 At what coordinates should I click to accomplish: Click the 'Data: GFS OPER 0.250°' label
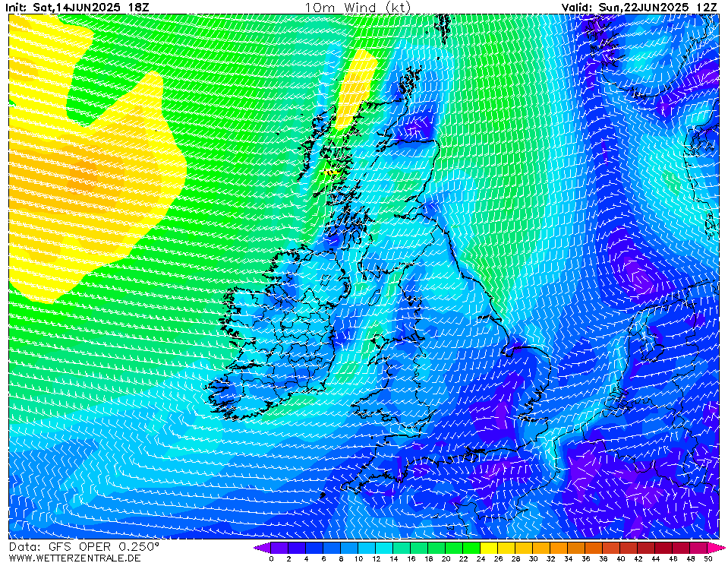(x=84, y=547)
